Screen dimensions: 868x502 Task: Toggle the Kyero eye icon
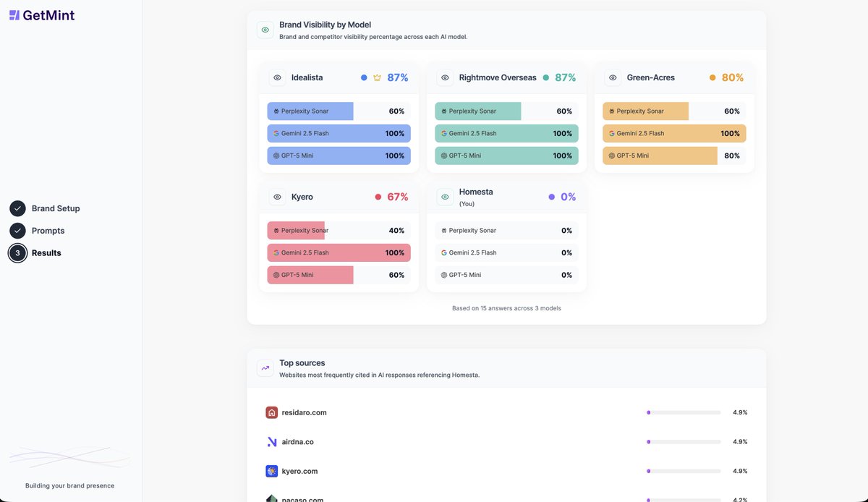tap(277, 197)
